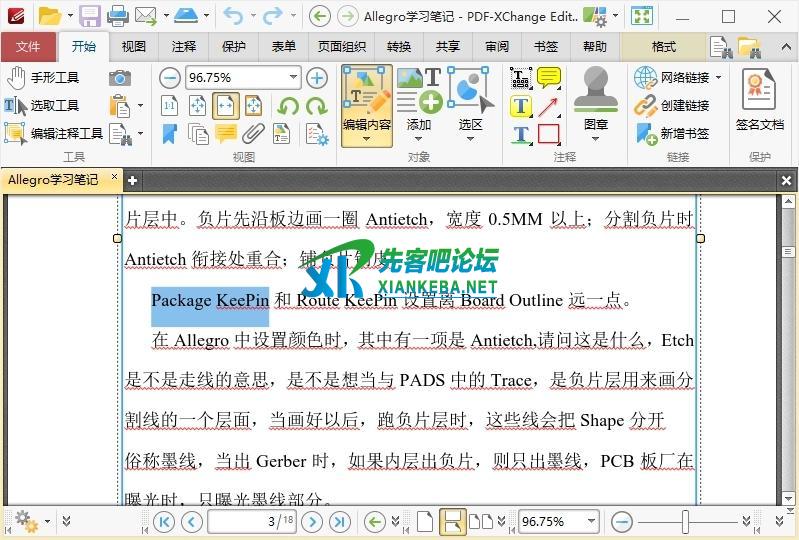
Task: Switch to the Comment (注释) ribbon tab
Action: 184,47
